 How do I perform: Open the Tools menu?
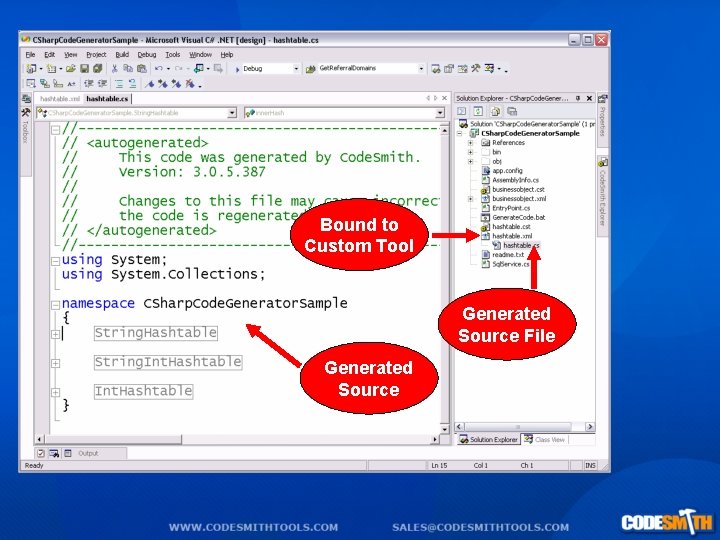click(173, 55)
